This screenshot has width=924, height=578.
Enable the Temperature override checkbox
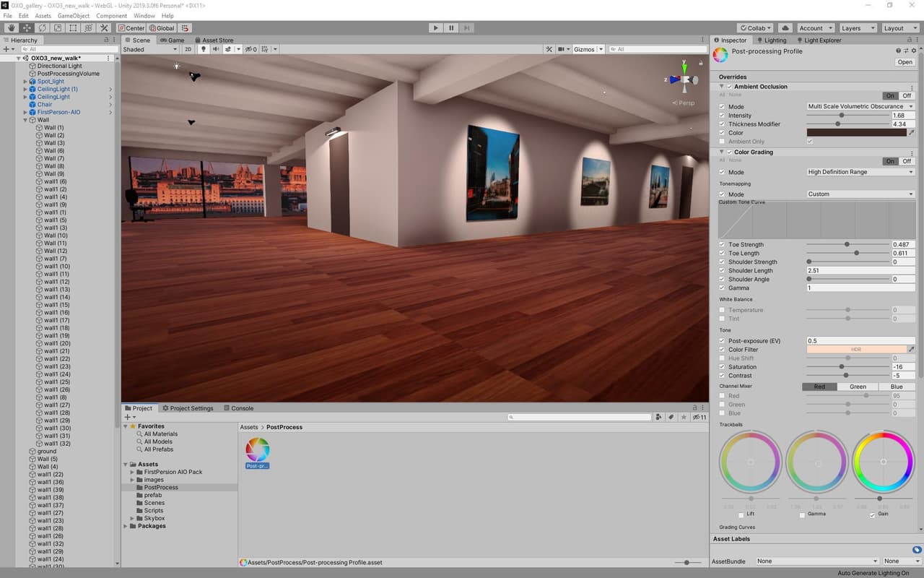pos(722,310)
